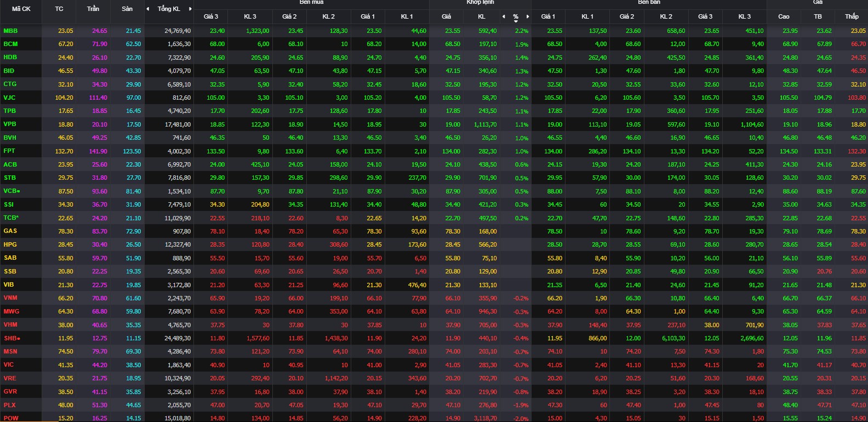Open the VIB stock symbol

click(9, 284)
